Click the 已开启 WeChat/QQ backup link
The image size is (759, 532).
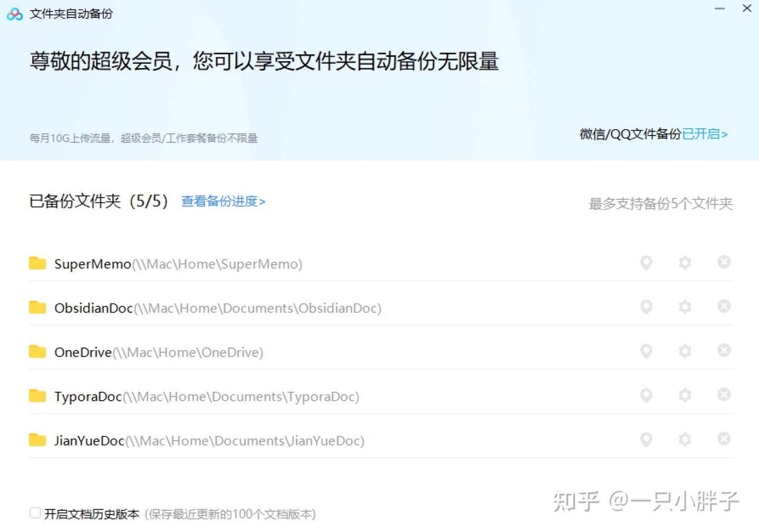pos(701,134)
